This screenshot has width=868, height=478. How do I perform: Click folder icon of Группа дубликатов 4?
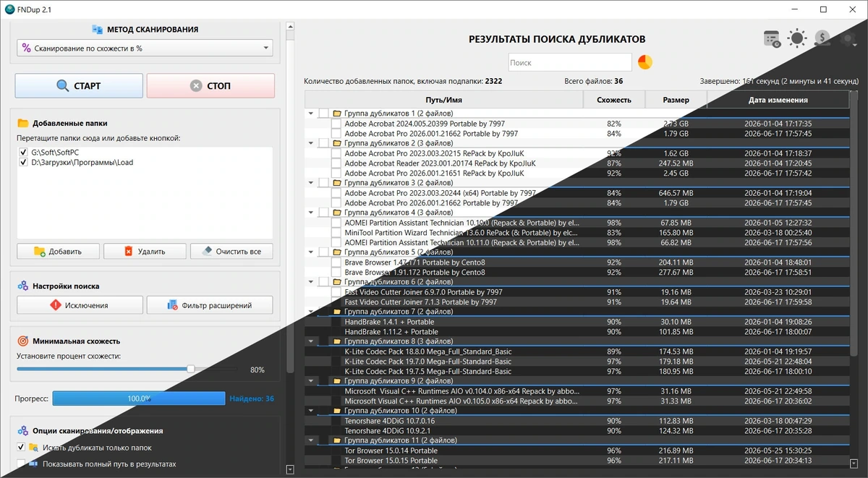click(x=336, y=213)
